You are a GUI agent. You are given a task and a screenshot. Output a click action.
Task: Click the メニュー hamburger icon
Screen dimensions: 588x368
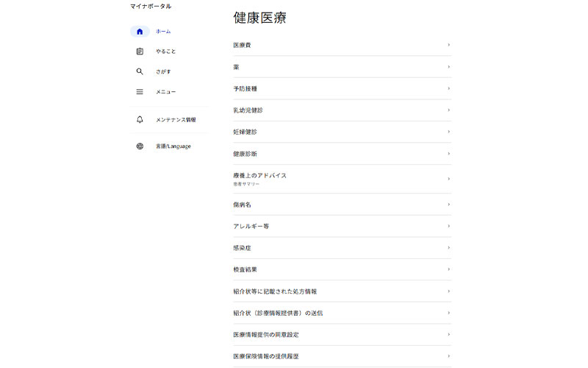(x=140, y=91)
